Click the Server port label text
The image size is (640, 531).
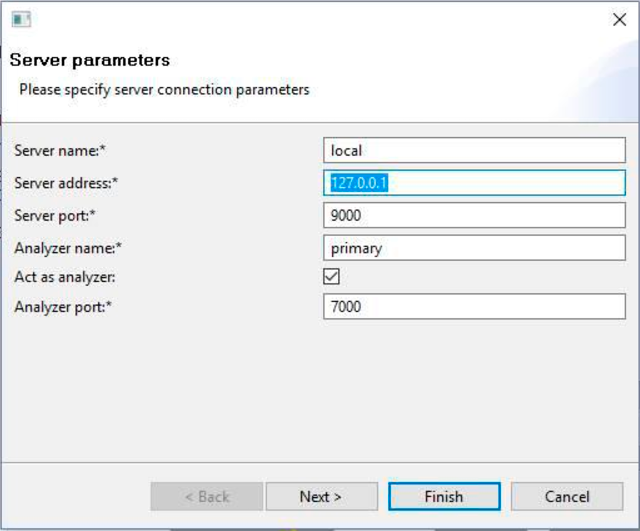(55, 216)
